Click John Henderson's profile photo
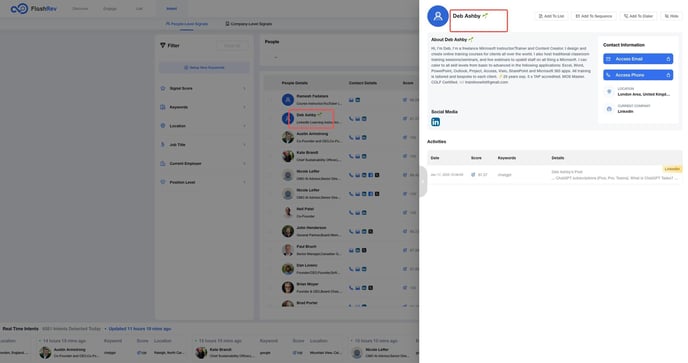Screen dimensions: 688x363 tap(288, 231)
